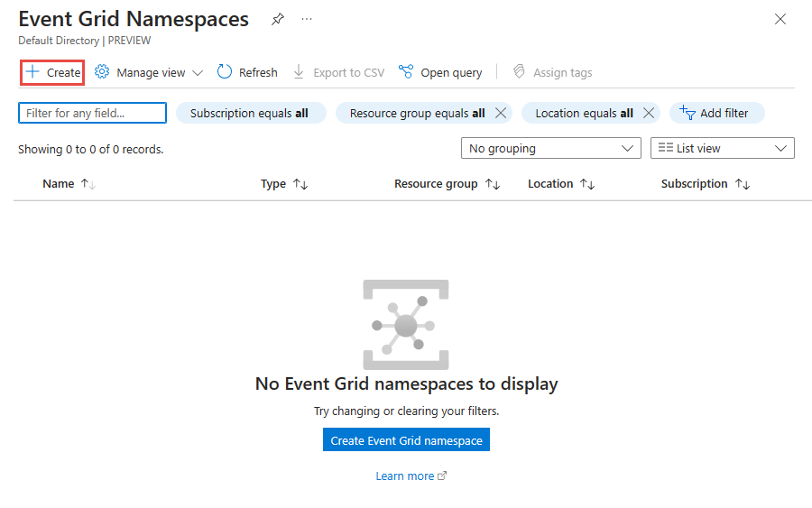Viewport: 812px width, 508px height.
Task: Sort by Resource group column
Action: pyautogui.click(x=447, y=184)
